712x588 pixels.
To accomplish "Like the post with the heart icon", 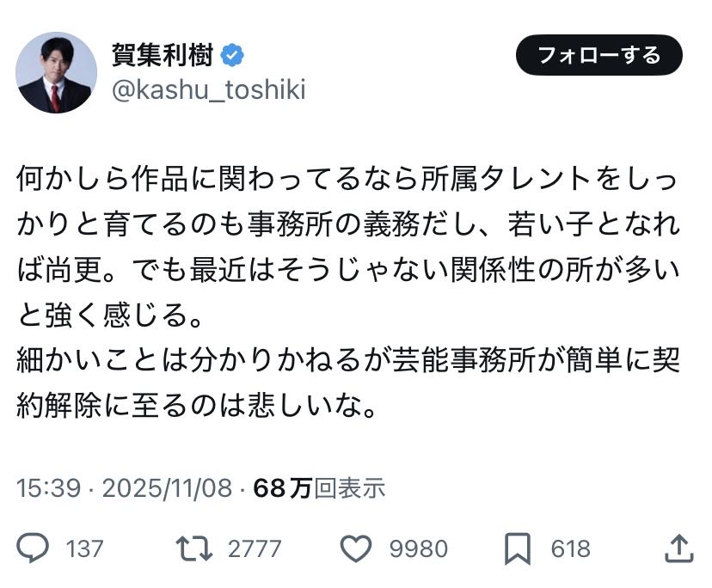I will (x=355, y=548).
